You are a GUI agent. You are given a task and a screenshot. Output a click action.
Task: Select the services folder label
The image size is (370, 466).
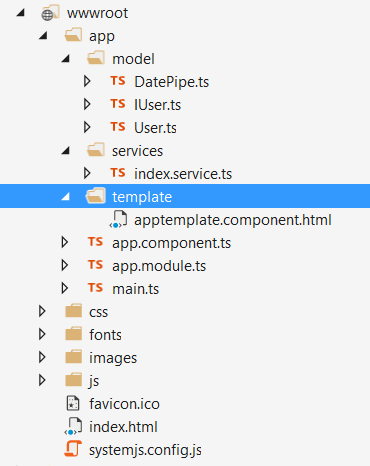click(137, 151)
